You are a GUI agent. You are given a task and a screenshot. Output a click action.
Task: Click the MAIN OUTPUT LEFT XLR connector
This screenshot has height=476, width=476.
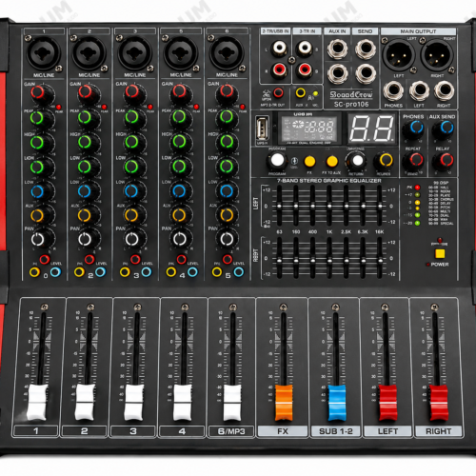click(399, 55)
